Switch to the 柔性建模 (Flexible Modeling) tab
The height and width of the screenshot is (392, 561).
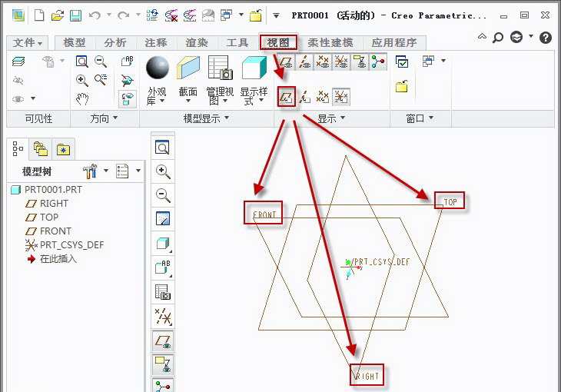tap(330, 43)
